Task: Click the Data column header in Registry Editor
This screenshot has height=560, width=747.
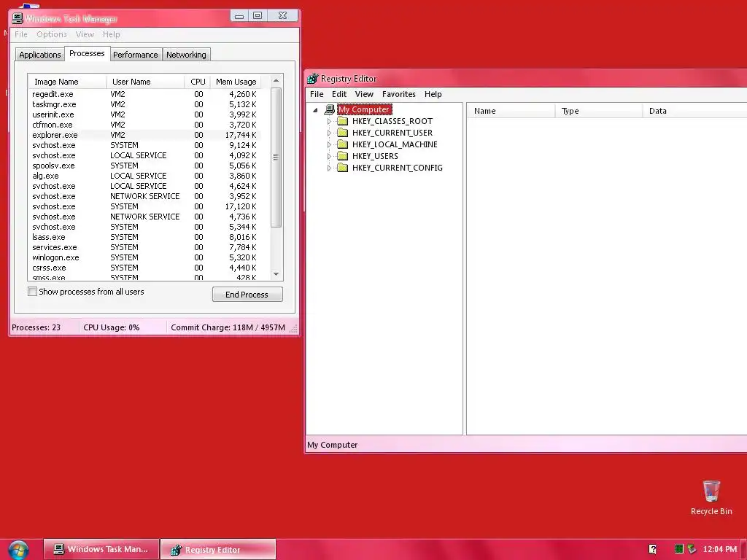Action: pyautogui.click(x=694, y=111)
